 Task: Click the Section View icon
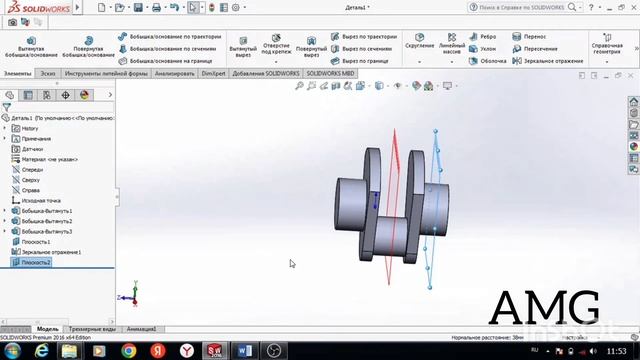(336, 86)
